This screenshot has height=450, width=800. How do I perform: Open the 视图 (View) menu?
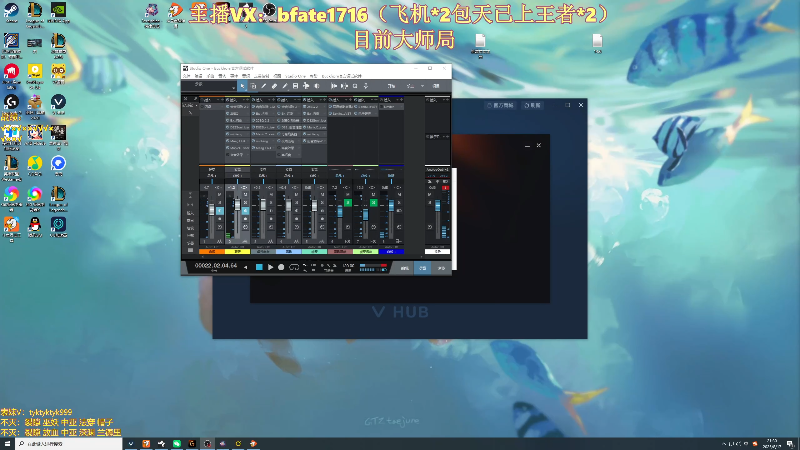(277, 76)
